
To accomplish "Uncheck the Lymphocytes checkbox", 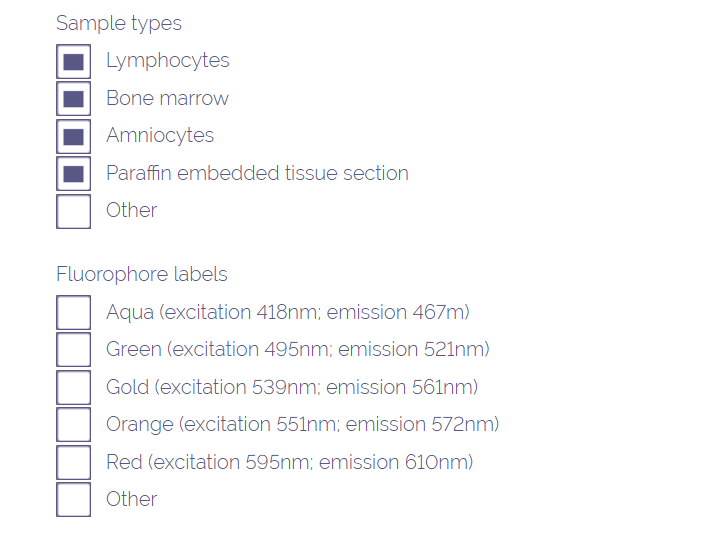I will click(x=73, y=62).
